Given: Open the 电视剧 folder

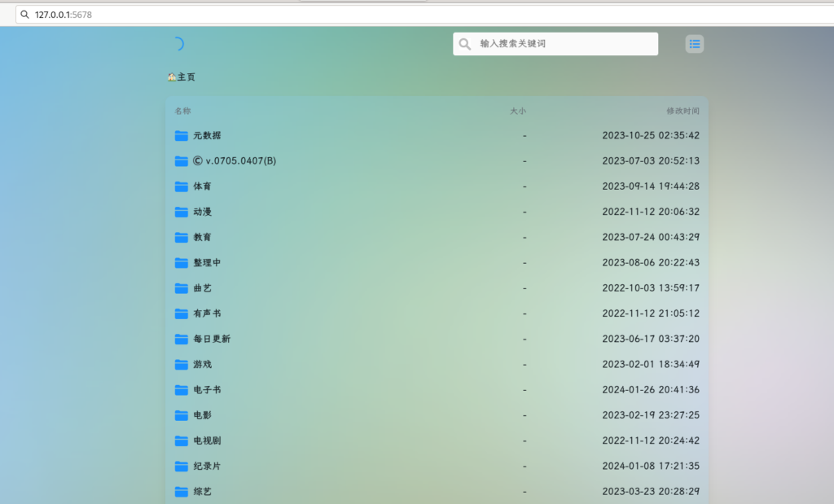Looking at the screenshot, I should click(207, 440).
